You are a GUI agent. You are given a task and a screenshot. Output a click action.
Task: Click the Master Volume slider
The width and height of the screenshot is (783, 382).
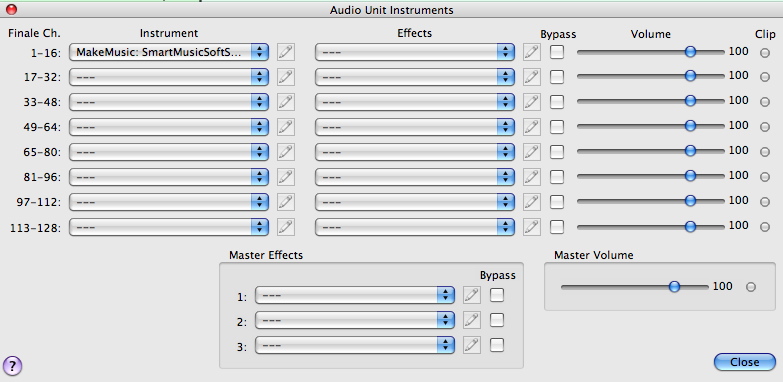(635, 287)
